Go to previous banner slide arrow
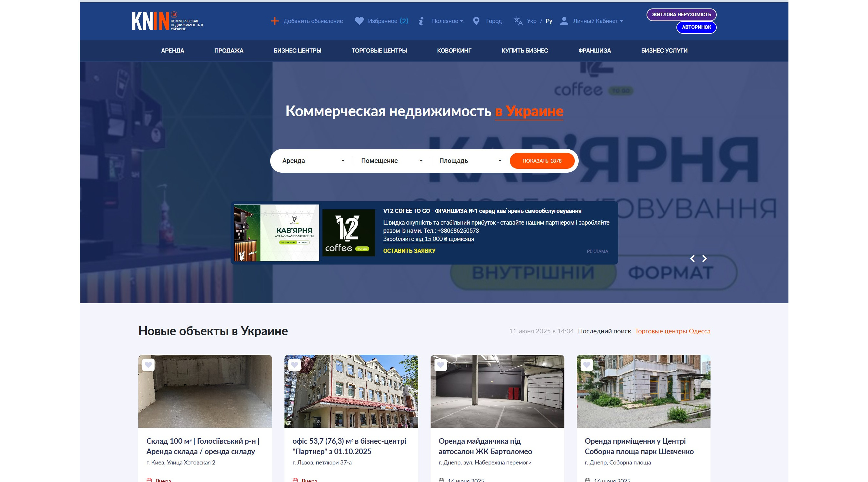 (692, 258)
